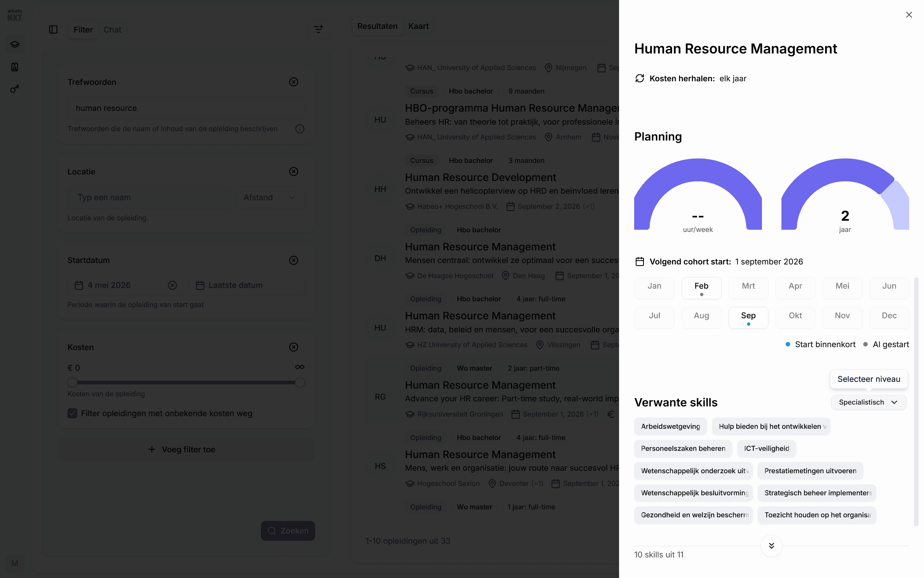Open the Afstand distance dropdown
Viewport: 924px width, 578px height.
coord(270,197)
